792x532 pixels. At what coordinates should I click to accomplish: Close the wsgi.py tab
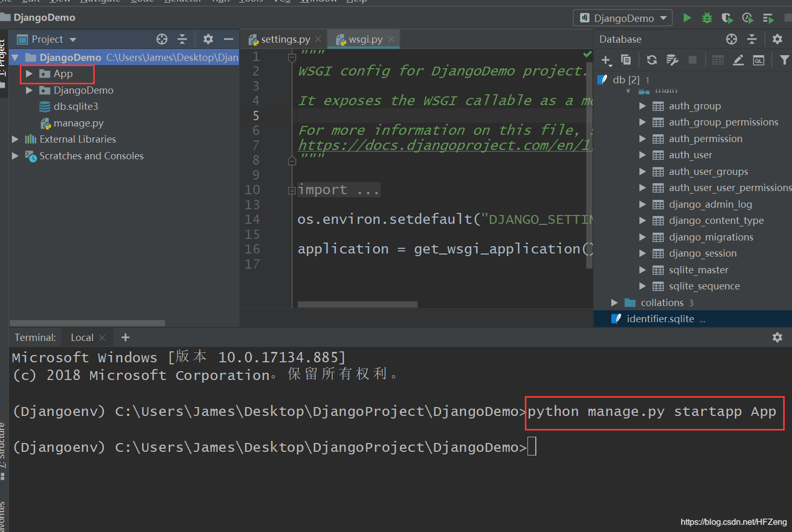pyautogui.click(x=391, y=39)
